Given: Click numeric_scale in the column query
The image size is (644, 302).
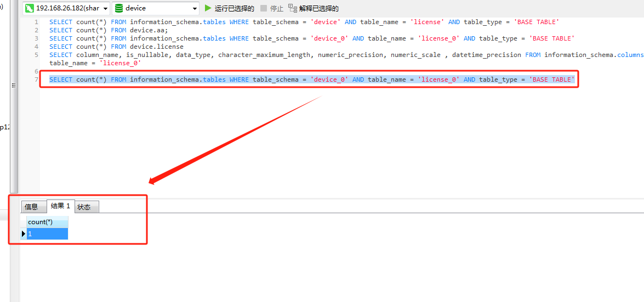Looking at the screenshot, I should pos(415,55).
